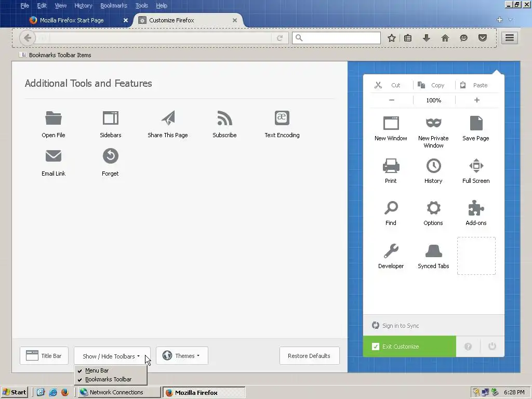Image resolution: width=532 pixels, height=399 pixels.
Task: Open the File menu
Action: 24,5
